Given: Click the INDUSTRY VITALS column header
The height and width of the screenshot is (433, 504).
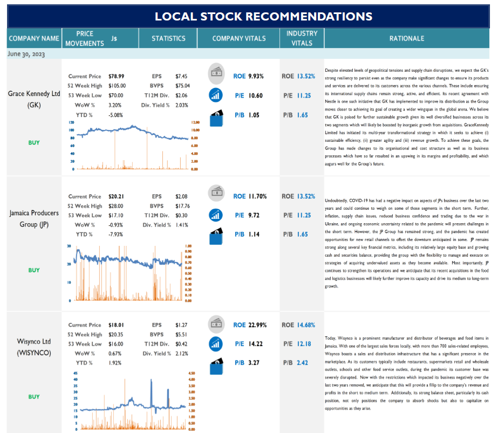Looking at the screenshot, I should tap(302, 38).
